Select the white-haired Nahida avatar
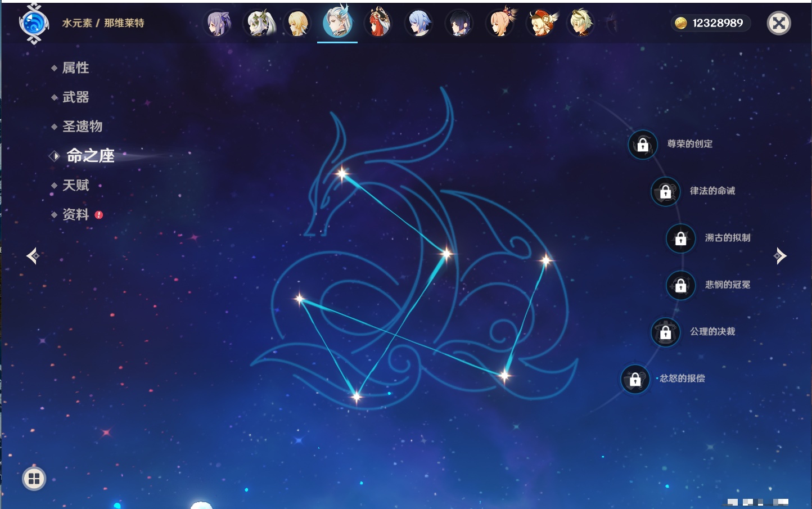The height and width of the screenshot is (509, 812). tap(258, 24)
